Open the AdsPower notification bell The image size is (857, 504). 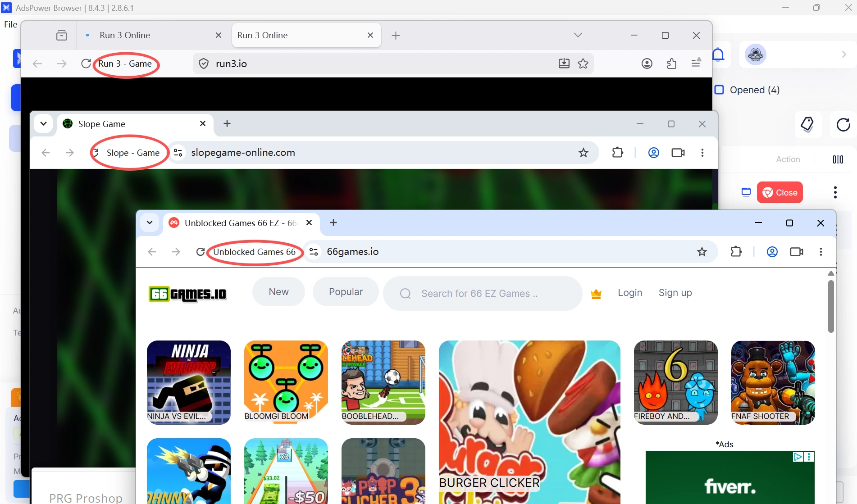tap(718, 55)
